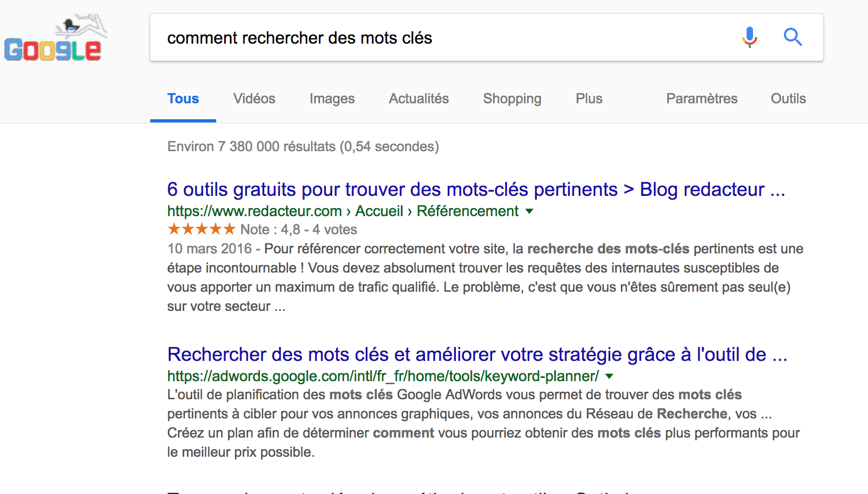Image resolution: width=868 pixels, height=494 pixels.
Task: Click inside the search query field
Action: [x=373, y=37]
